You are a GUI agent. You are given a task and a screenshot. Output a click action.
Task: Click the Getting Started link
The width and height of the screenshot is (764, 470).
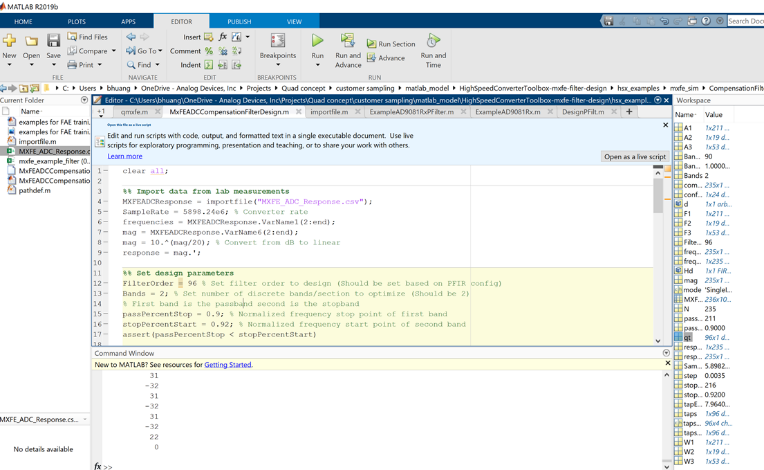(x=228, y=364)
